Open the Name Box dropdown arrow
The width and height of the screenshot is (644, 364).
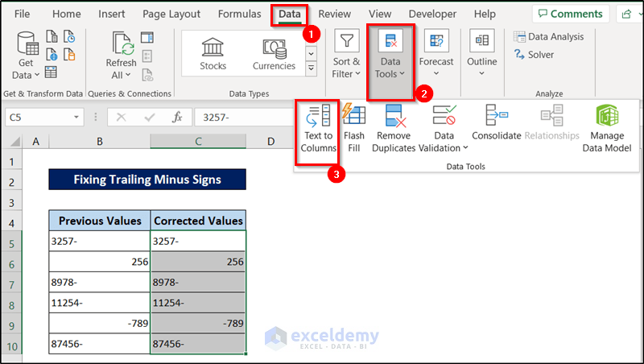click(76, 118)
